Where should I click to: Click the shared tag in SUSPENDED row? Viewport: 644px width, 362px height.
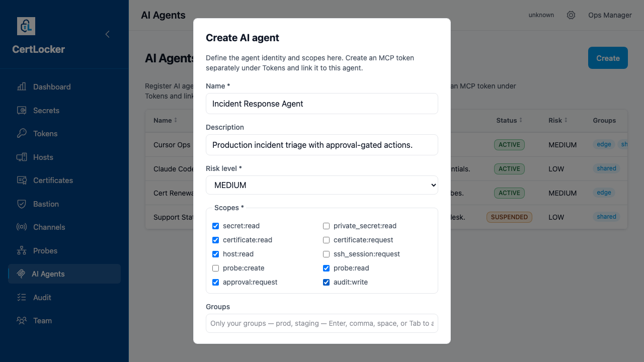(x=606, y=217)
